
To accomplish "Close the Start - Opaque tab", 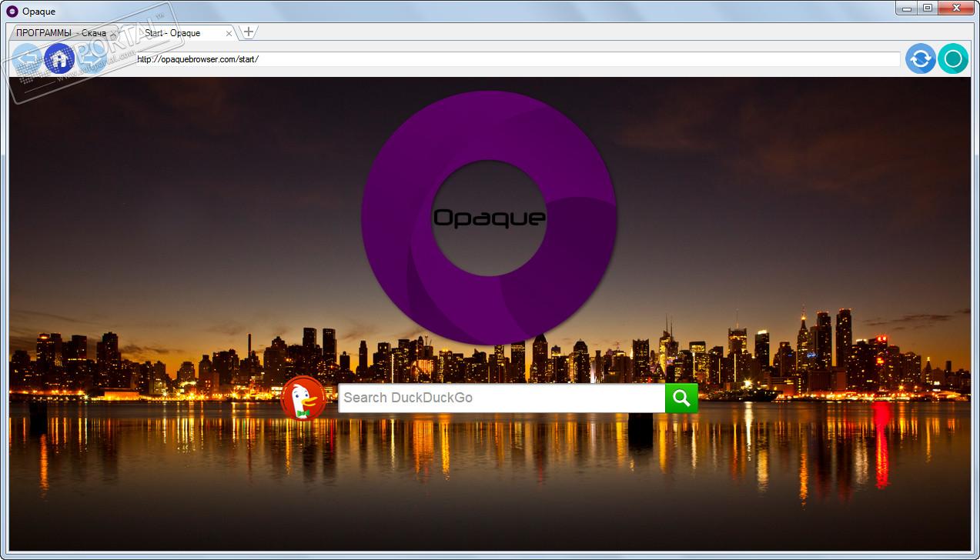I will [229, 33].
